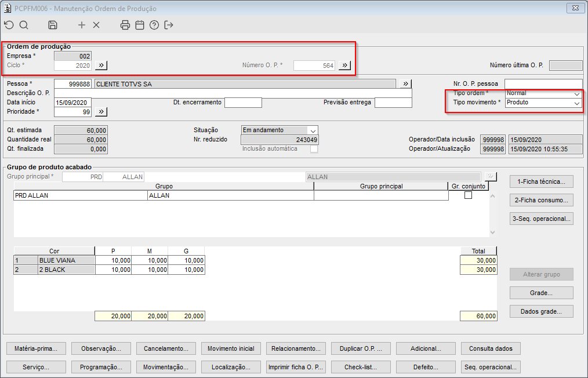
Task: Click the Total column header
Action: (478, 251)
